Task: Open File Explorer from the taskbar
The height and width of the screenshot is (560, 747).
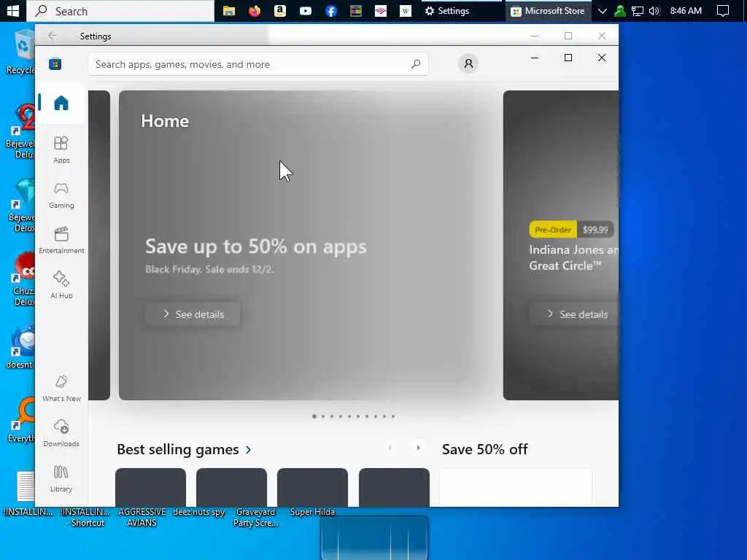Action: 229,10
